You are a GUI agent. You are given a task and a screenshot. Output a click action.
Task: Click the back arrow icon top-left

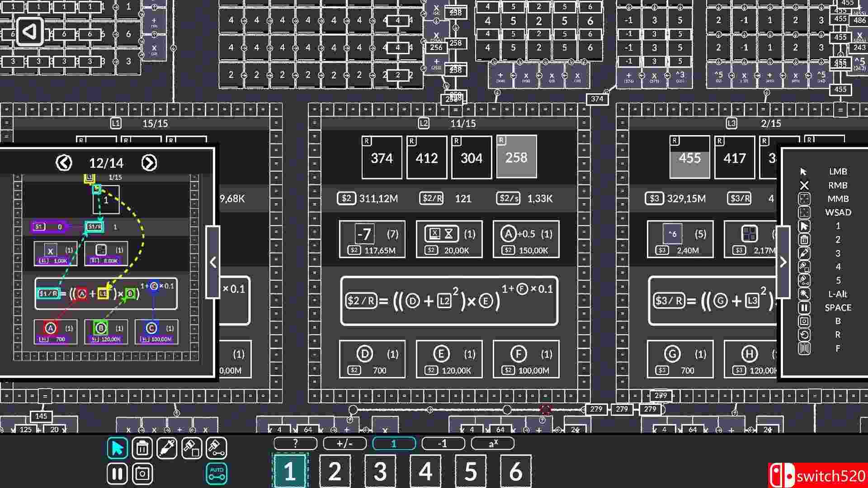tap(29, 32)
